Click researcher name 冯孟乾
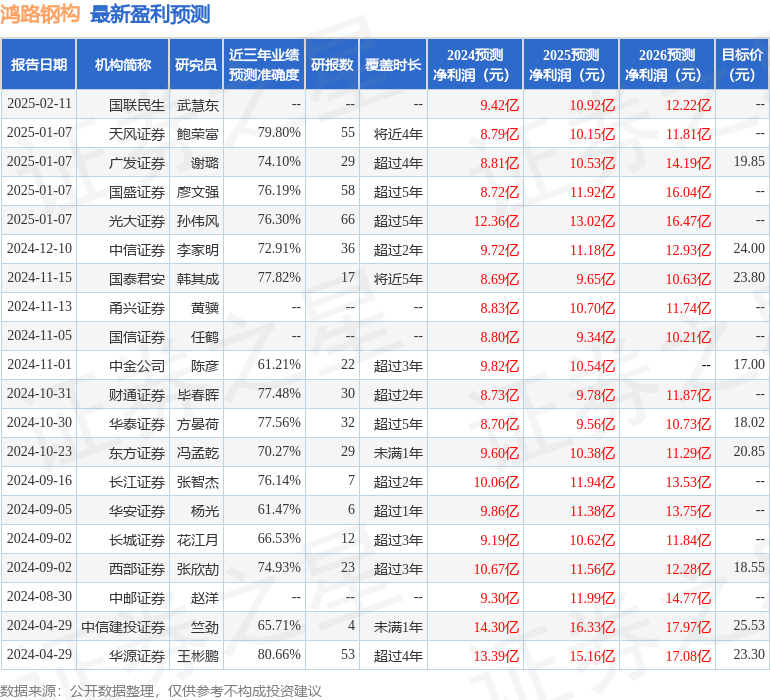This screenshot has height=700, width=770. tap(197, 453)
